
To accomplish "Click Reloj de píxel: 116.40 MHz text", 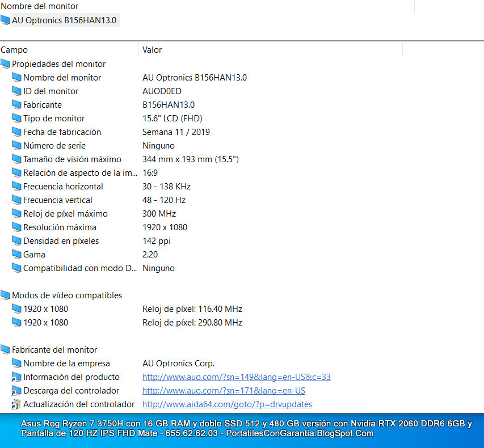I will [x=192, y=308].
